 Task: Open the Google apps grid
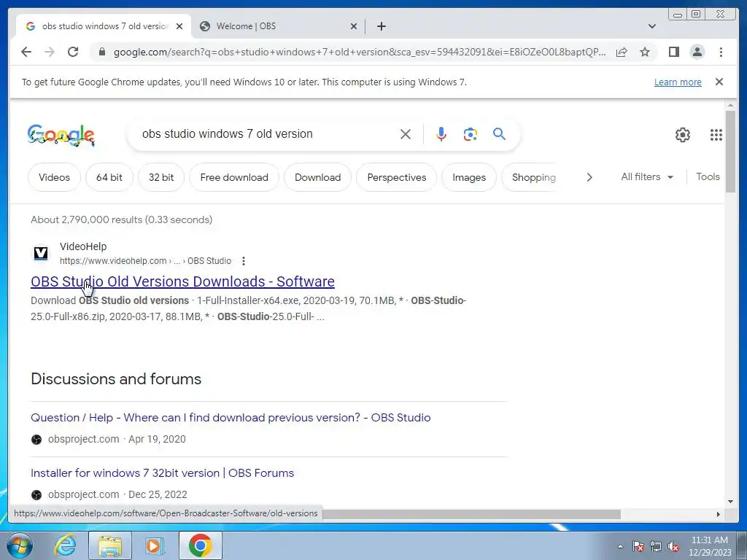(716, 135)
